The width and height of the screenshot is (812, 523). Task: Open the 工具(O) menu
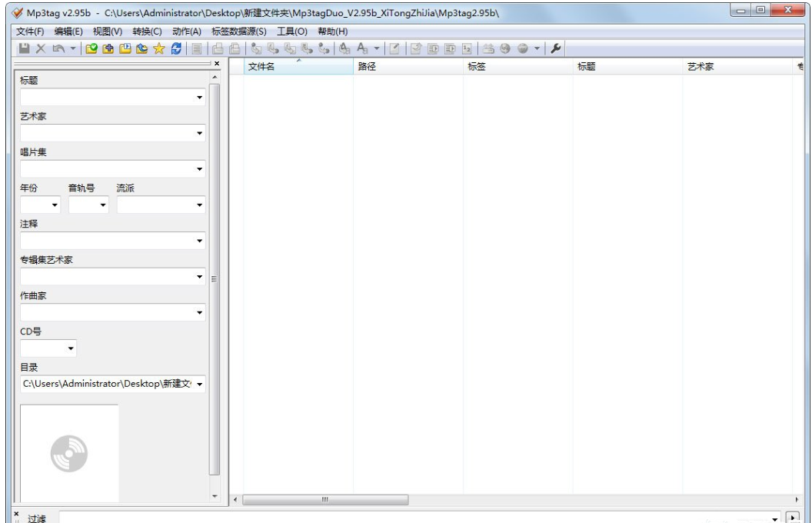292,32
